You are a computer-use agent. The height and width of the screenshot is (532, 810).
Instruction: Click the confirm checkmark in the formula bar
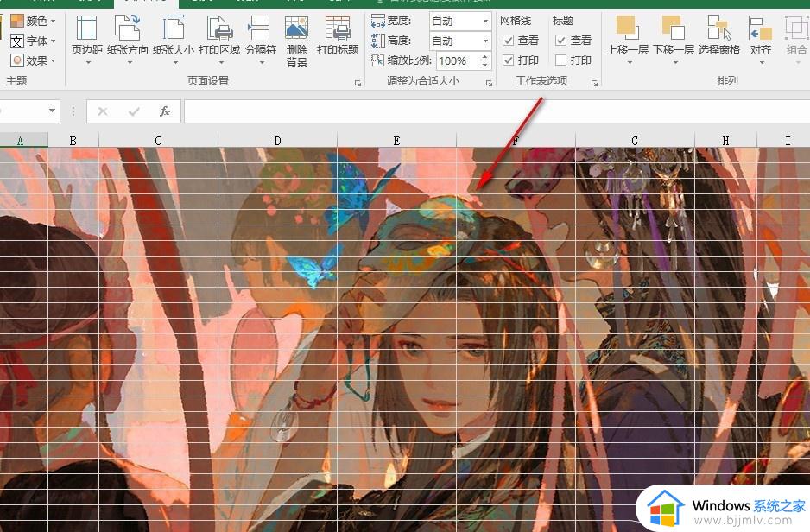pyautogui.click(x=134, y=111)
